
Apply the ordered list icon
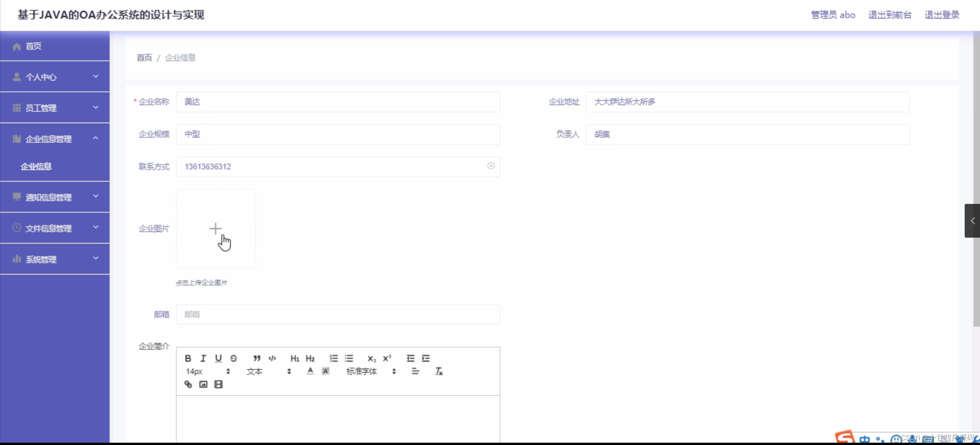(334, 358)
